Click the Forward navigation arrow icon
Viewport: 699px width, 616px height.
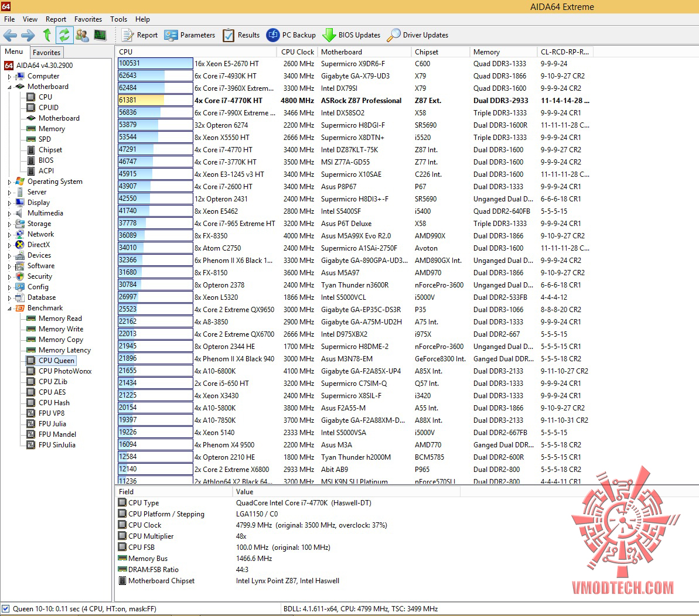point(28,35)
